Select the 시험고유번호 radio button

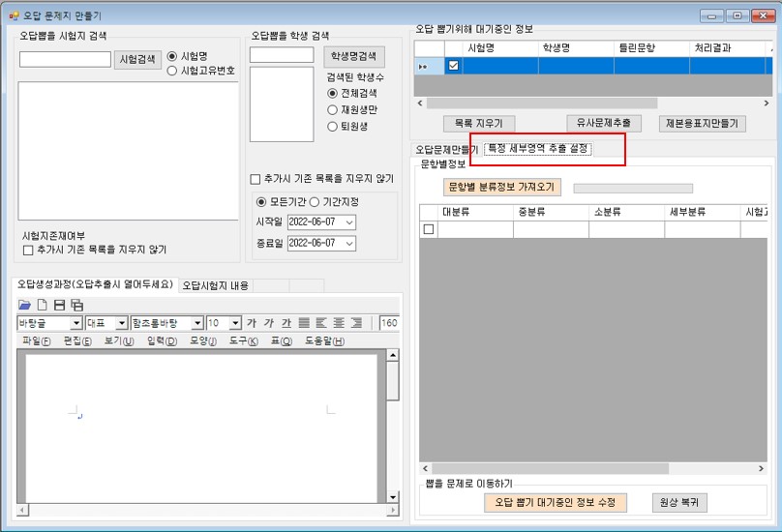[x=172, y=71]
